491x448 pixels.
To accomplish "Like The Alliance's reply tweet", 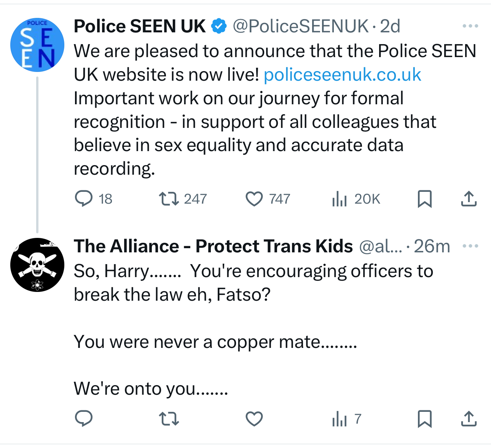I will [x=254, y=419].
